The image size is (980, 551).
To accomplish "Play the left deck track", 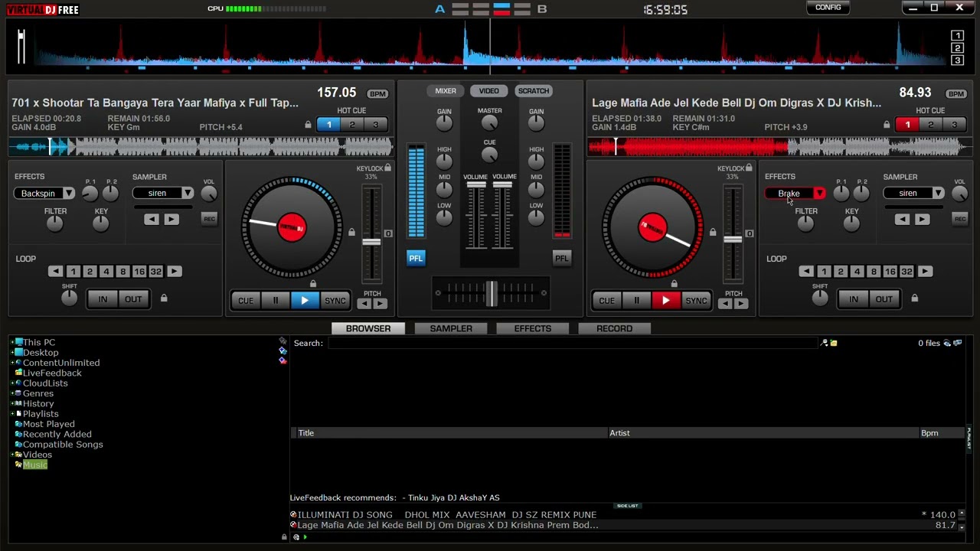I will coord(305,301).
